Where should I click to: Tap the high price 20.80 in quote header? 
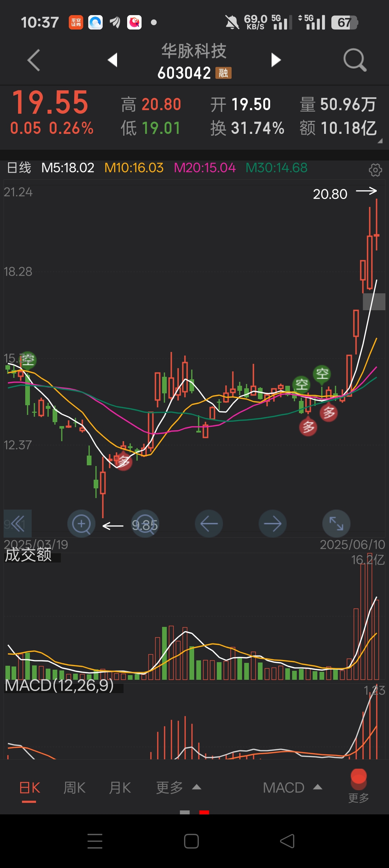click(161, 105)
